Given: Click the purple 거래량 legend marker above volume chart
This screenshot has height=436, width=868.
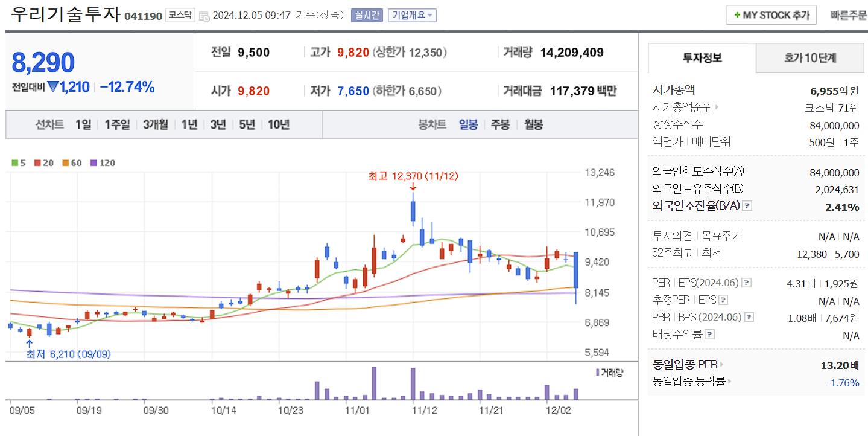Looking at the screenshot, I should (x=597, y=373).
